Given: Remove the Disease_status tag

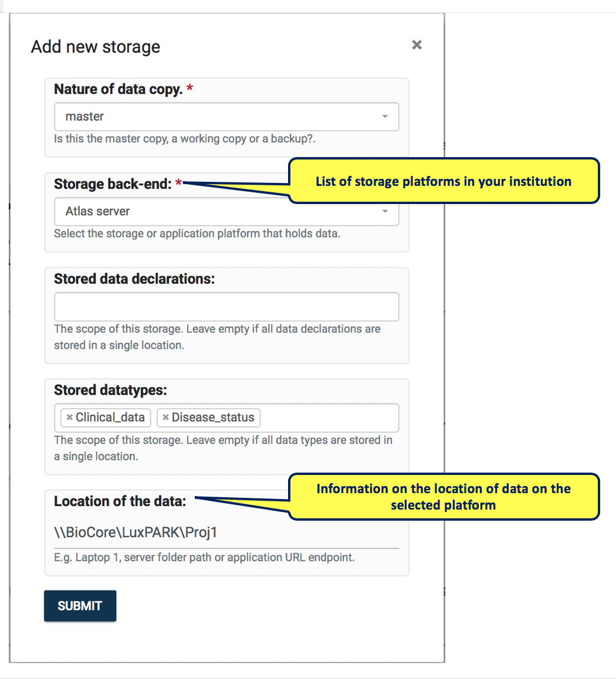Looking at the screenshot, I should 165,417.
